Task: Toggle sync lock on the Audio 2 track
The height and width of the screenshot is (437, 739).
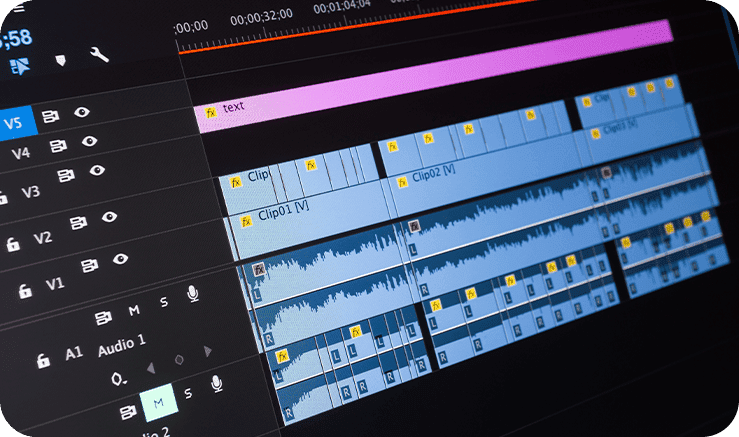Action: click(128, 412)
